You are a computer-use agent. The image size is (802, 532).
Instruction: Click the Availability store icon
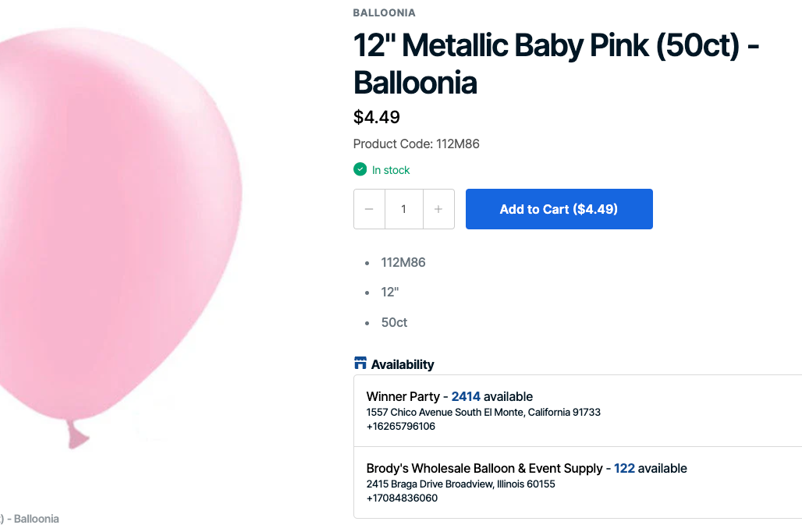click(x=360, y=364)
